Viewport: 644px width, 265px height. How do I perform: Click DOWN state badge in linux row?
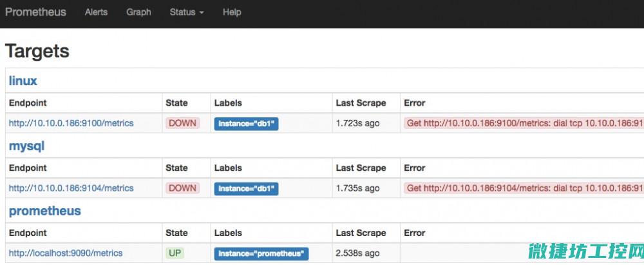coord(182,123)
